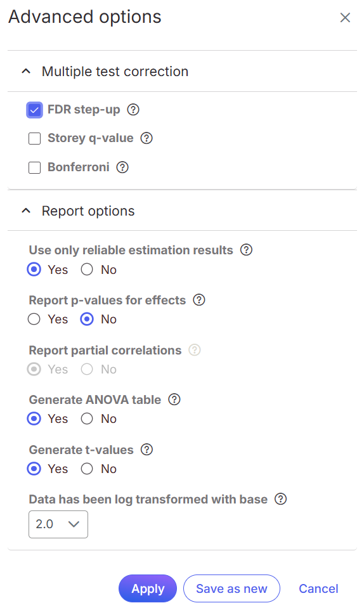
Task: Open help icon next to FDR step-up
Action: [x=133, y=110]
